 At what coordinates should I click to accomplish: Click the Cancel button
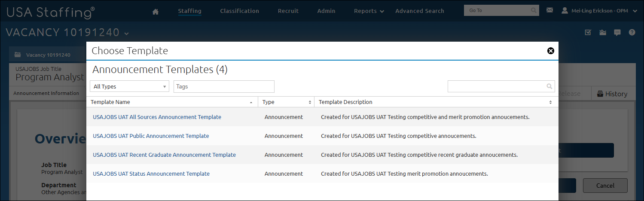coord(605,186)
